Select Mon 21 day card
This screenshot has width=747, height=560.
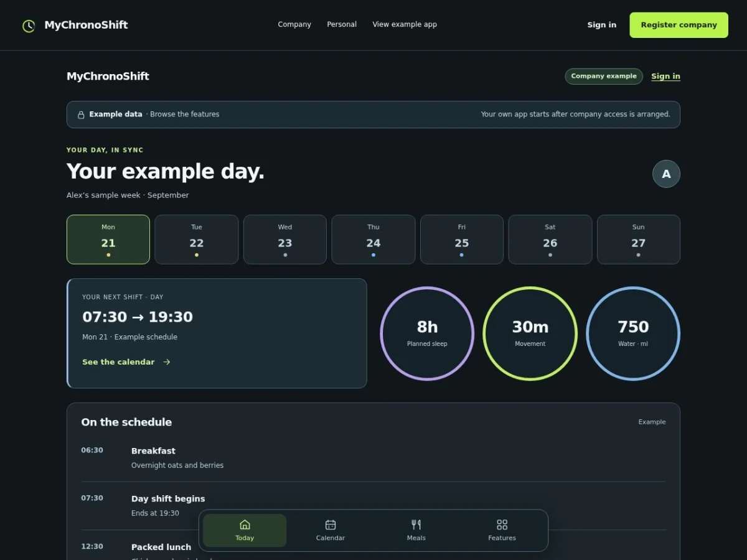point(108,240)
